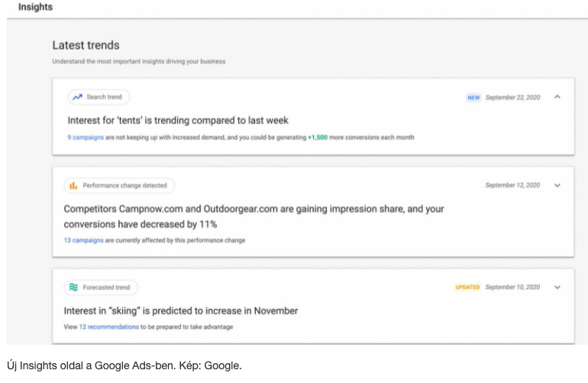Click the NEW badge on first card
The width and height of the screenshot is (588, 383).
[x=473, y=98]
